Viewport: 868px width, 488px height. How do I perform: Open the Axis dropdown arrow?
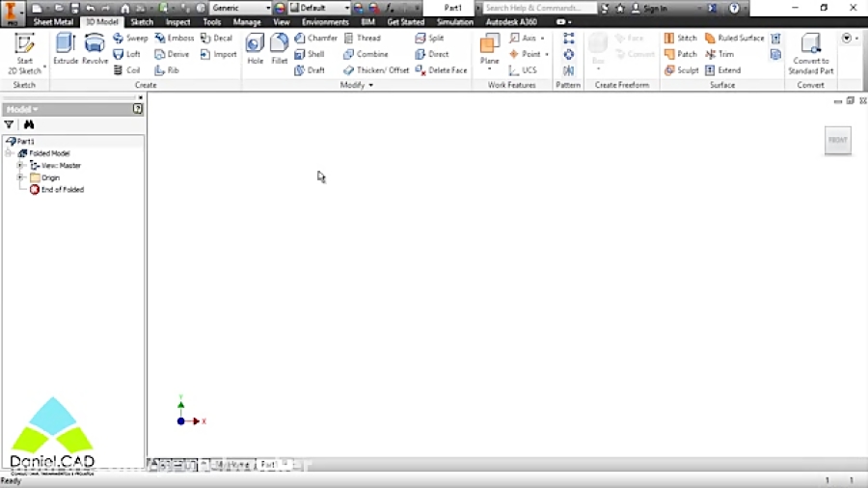542,39
